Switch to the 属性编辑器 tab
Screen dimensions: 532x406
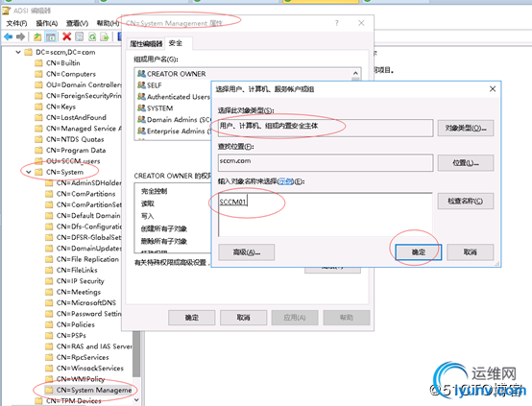[146, 44]
